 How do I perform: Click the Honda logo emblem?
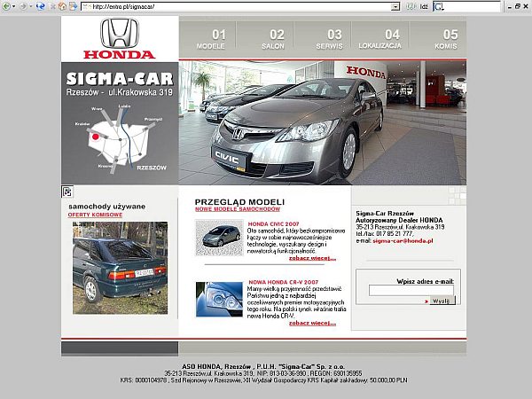coord(120,33)
